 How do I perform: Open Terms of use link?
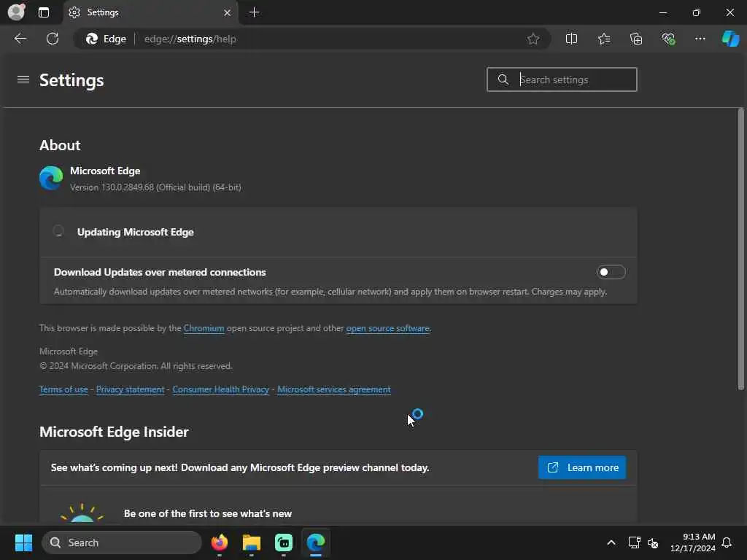coord(63,389)
